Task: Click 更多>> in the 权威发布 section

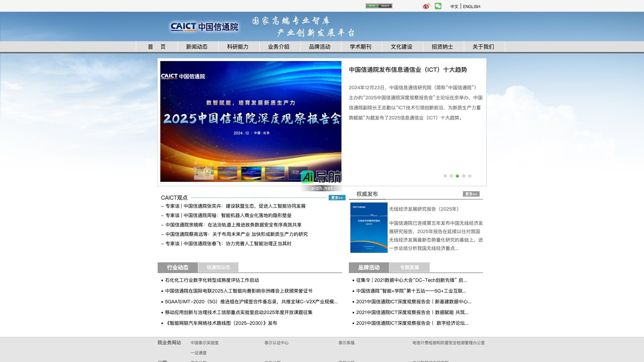Action: pyautogui.click(x=472, y=194)
